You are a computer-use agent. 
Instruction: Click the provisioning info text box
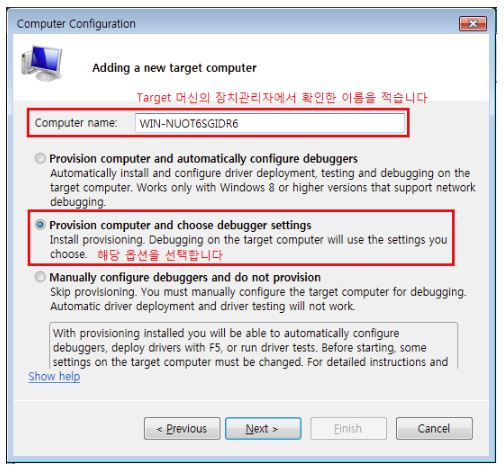point(253,346)
